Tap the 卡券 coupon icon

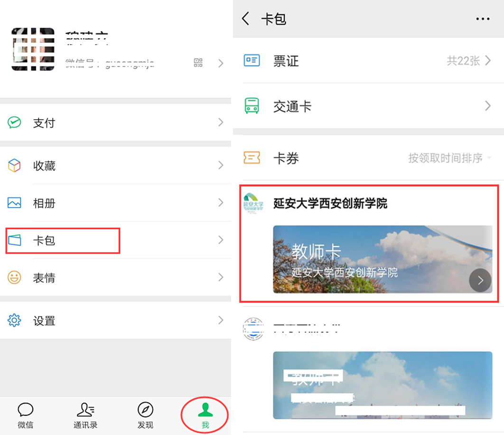tap(252, 158)
